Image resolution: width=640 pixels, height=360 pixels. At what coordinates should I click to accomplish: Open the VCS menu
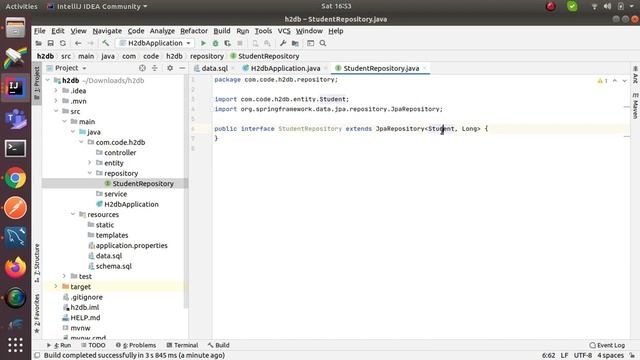pos(284,31)
